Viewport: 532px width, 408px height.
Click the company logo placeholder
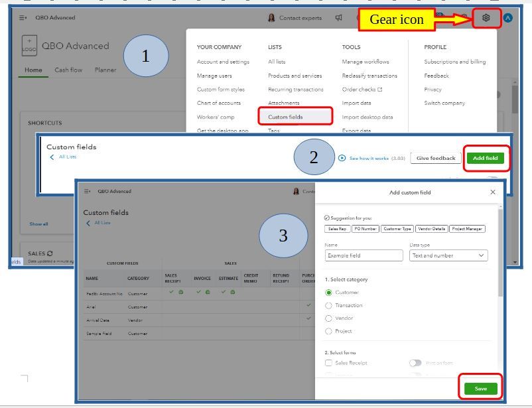pyautogui.click(x=29, y=46)
